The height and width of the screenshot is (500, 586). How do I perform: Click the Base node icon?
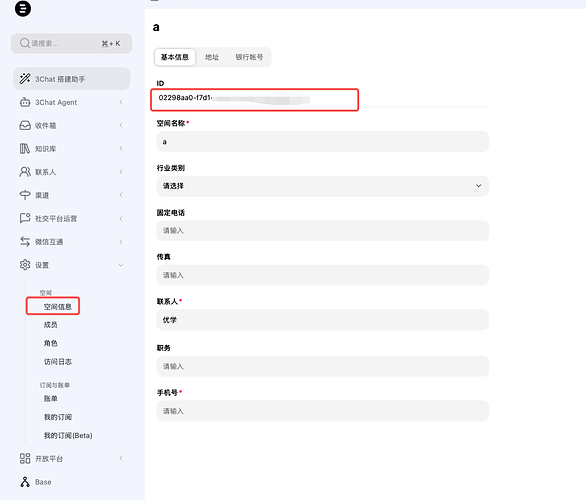coord(25,482)
